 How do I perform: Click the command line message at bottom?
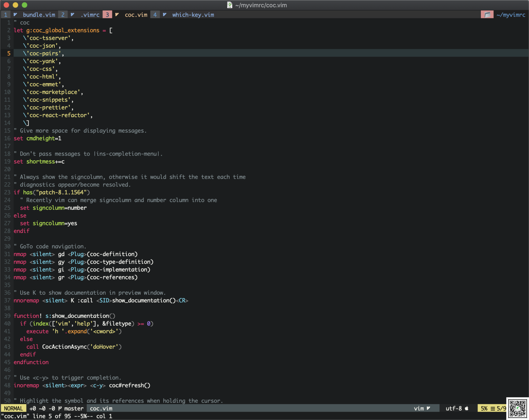(x=57, y=416)
